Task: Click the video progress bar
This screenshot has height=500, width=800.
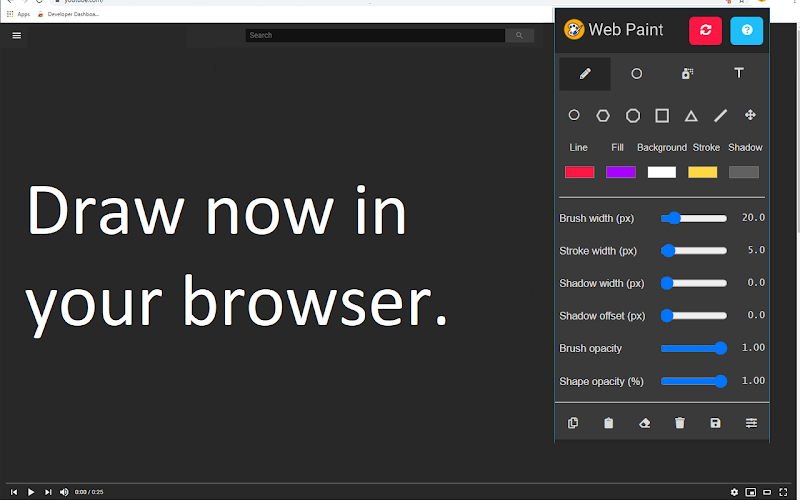Action: click(399, 483)
